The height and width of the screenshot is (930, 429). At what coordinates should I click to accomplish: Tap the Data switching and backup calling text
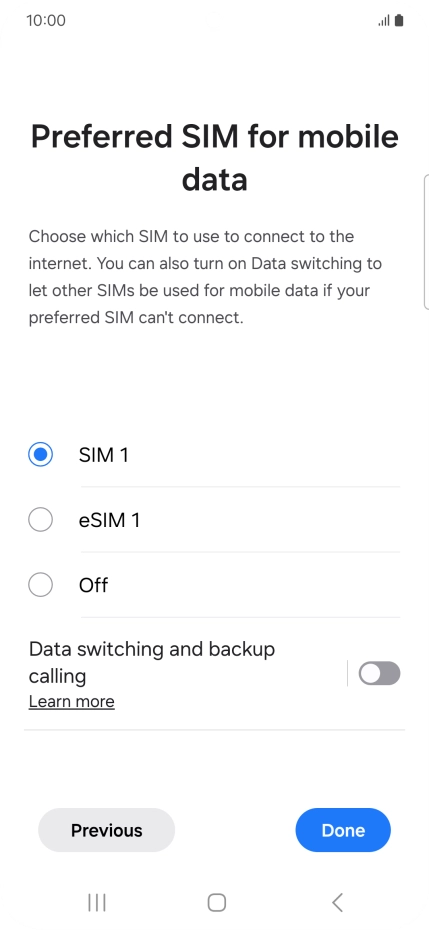click(152, 663)
